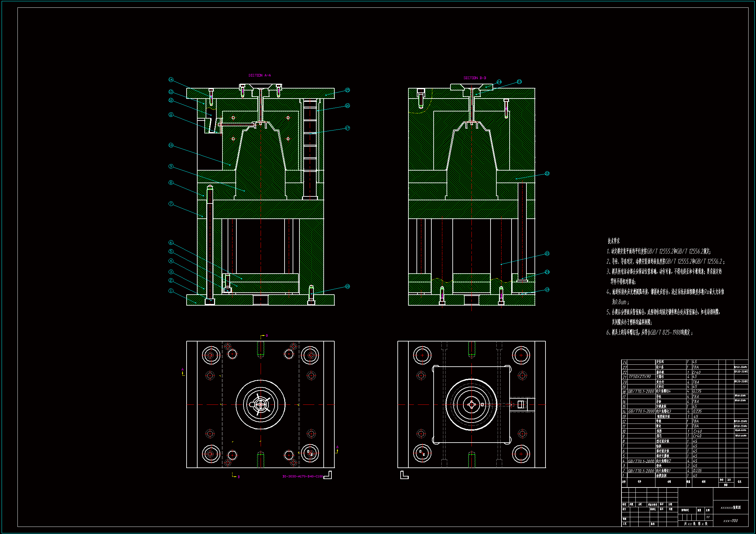The height and width of the screenshot is (534, 756).
Task: Click balloon number 1 at bottom-left leader
Action: pyautogui.click(x=170, y=291)
